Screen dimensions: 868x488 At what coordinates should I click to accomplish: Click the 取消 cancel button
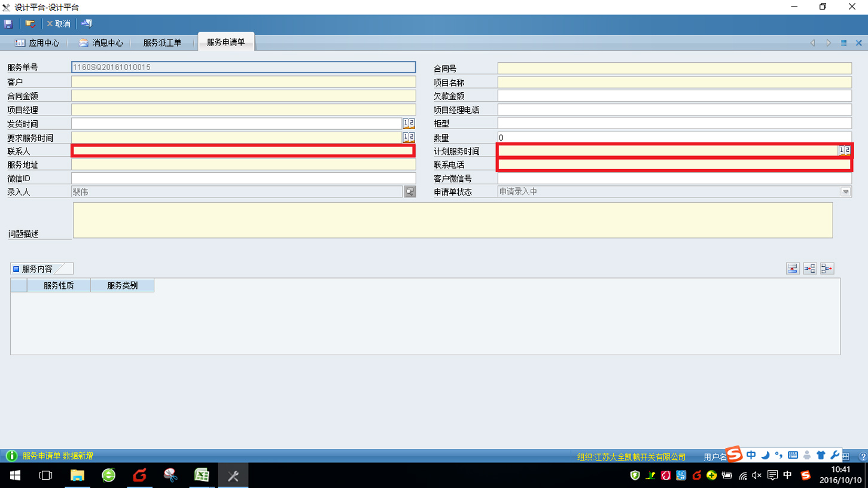coord(59,24)
